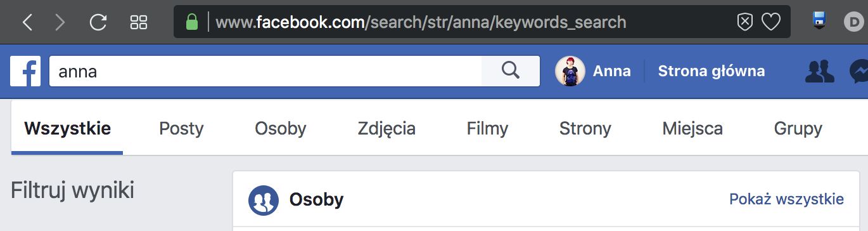The width and height of the screenshot is (868, 231).
Task: Click the Facebook search field containing anna
Action: click(265, 71)
